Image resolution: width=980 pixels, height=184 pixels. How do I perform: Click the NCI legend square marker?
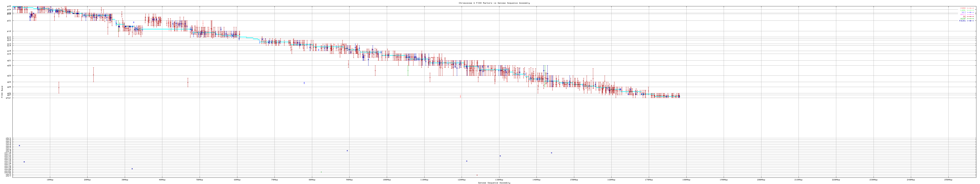pyautogui.click(x=970, y=12)
